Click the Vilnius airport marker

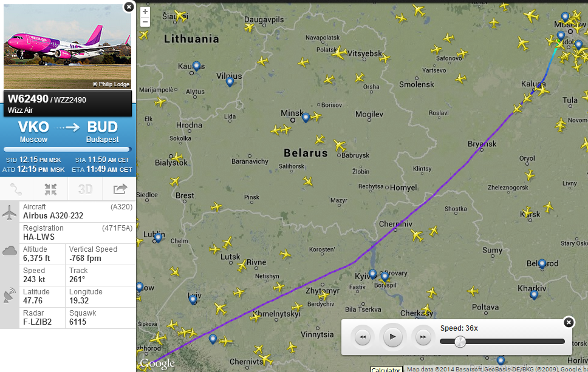230,82
